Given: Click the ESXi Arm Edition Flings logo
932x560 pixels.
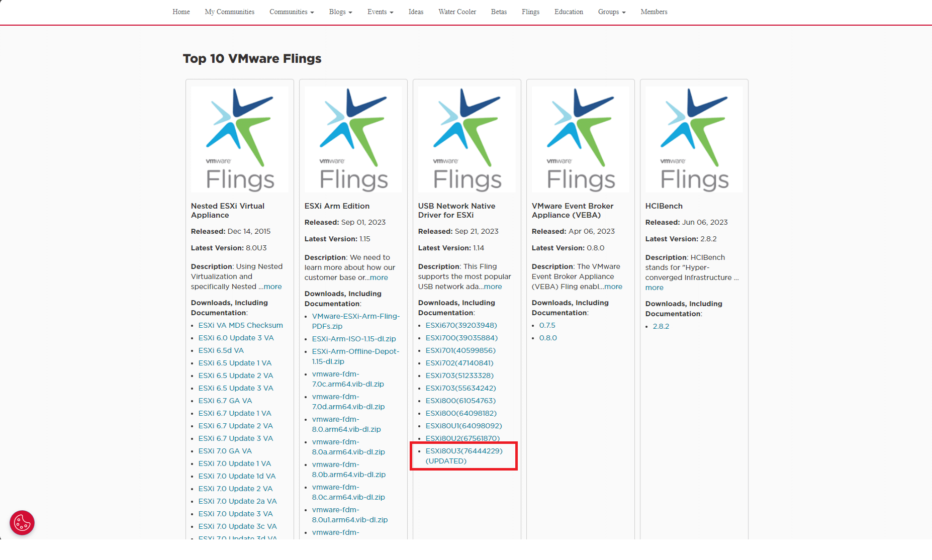Looking at the screenshot, I should tap(353, 139).
